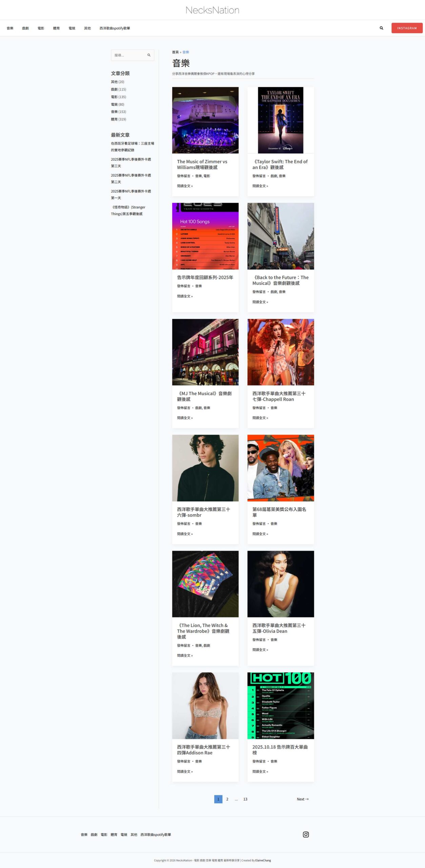This screenshot has width=425, height=868.
Task: Click the 首頁 breadcrumb link
Action: [175, 52]
